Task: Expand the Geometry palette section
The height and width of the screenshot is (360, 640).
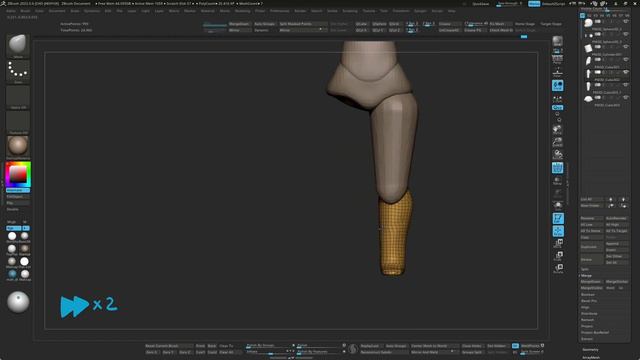Action: (x=590, y=349)
